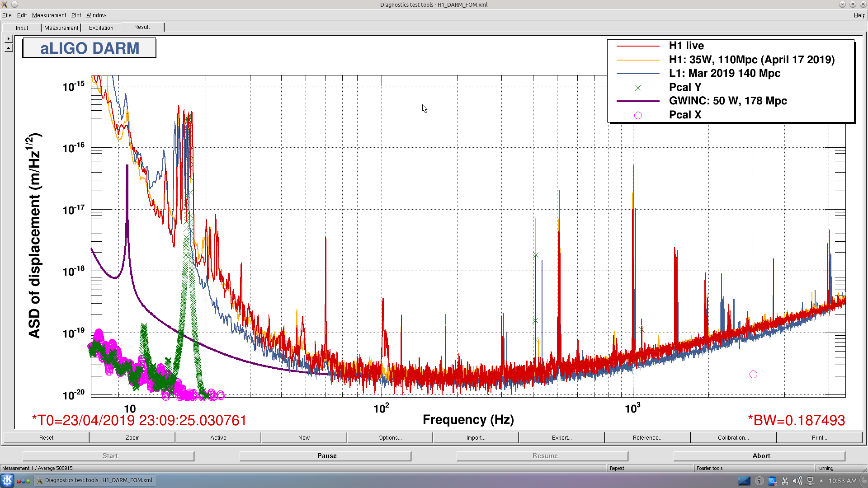868x488 pixels.
Task: Click the small right-arrow pad selector button
Action: [x=9, y=39]
